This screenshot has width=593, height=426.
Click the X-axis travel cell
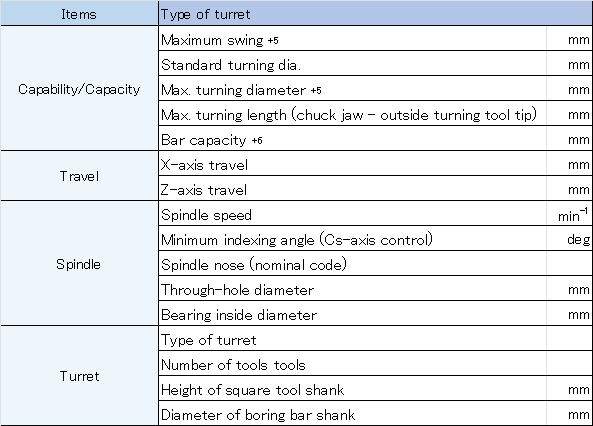tap(352, 163)
